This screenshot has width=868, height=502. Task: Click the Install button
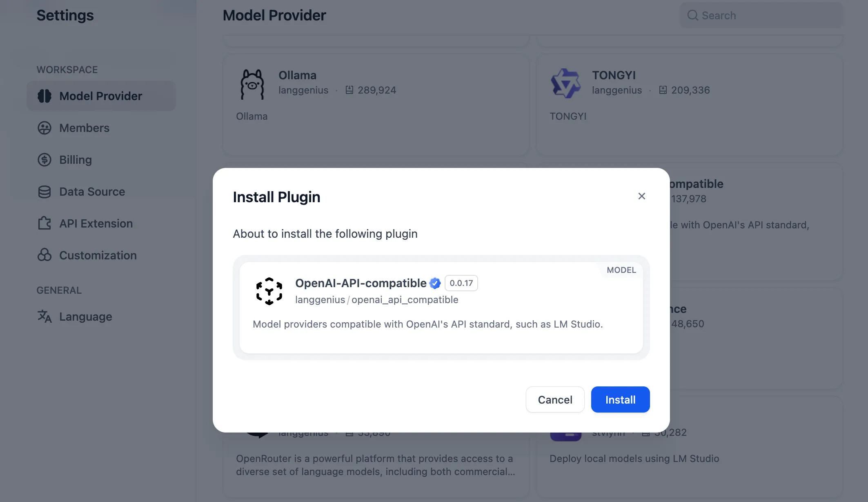click(620, 399)
